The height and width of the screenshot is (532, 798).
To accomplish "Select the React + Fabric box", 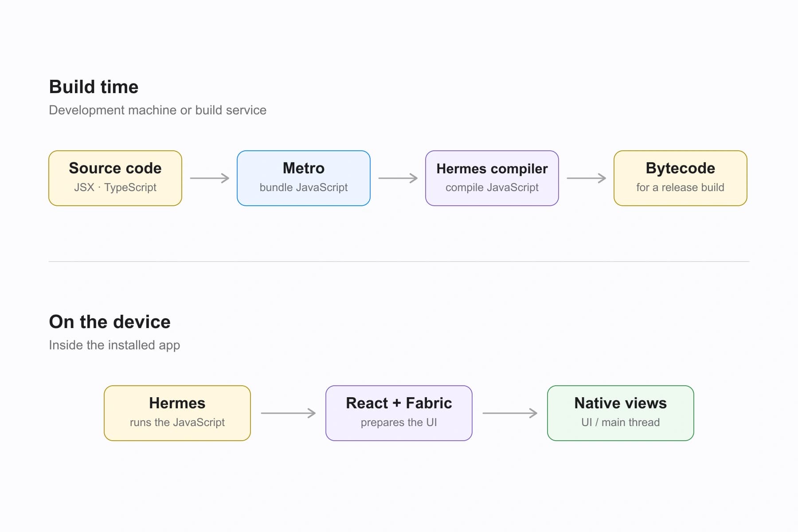I will 399,413.
